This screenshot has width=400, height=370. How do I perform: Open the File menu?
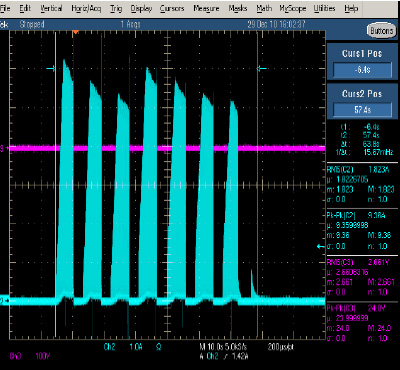5,9
